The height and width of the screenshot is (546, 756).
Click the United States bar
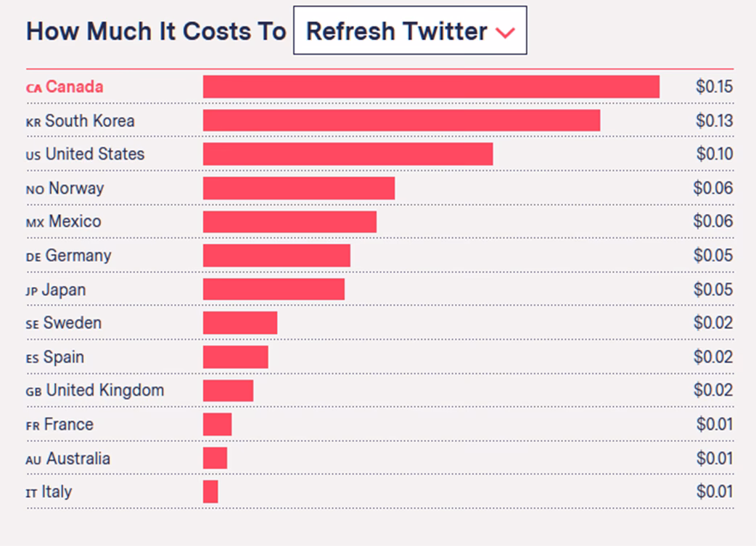[x=348, y=154]
